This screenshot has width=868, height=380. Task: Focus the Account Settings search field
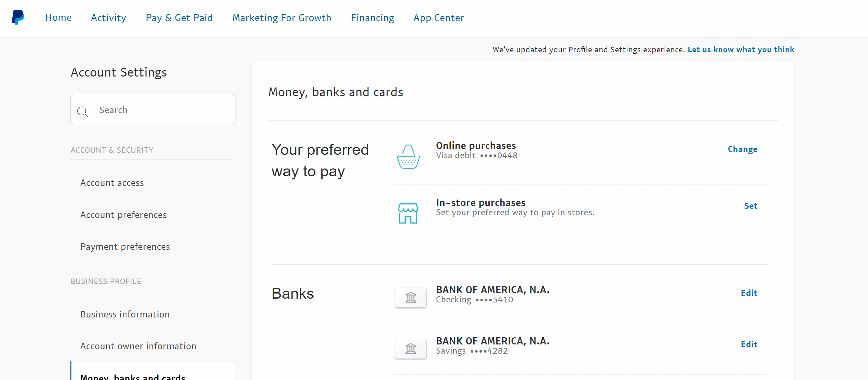coord(161,110)
